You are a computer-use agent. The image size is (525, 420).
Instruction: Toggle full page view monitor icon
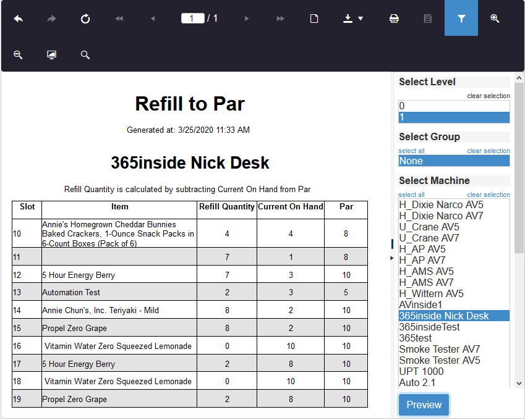point(51,54)
